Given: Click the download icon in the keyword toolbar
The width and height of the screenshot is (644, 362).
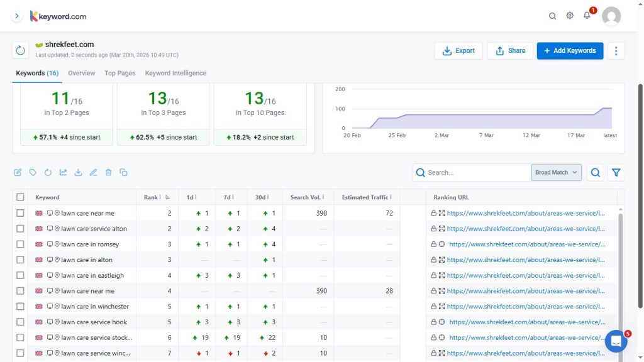Looking at the screenshot, I should [78, 172].
